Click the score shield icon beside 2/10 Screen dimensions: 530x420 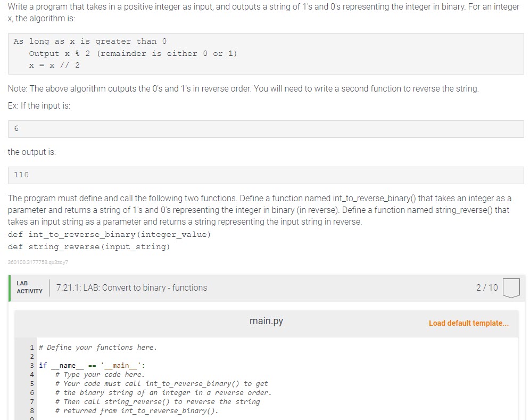(511, 287)
